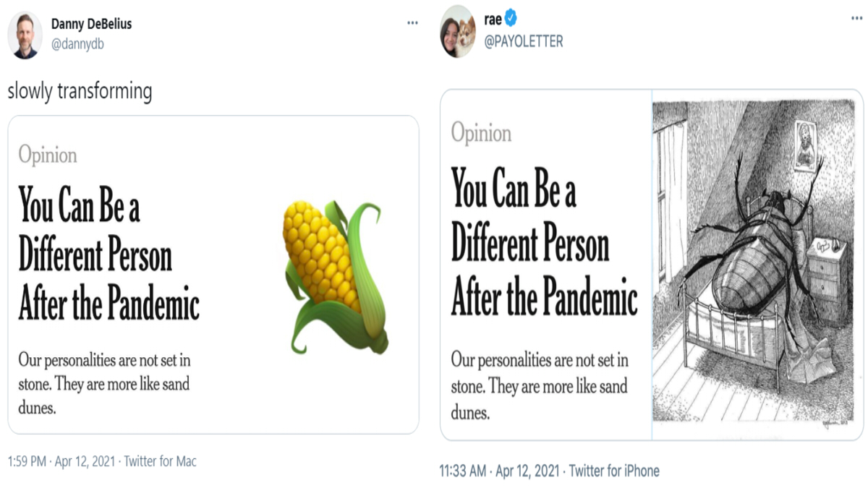The image size is (868, 488).
Task: Click Danny DeBelius's display name
Action: 94,21
